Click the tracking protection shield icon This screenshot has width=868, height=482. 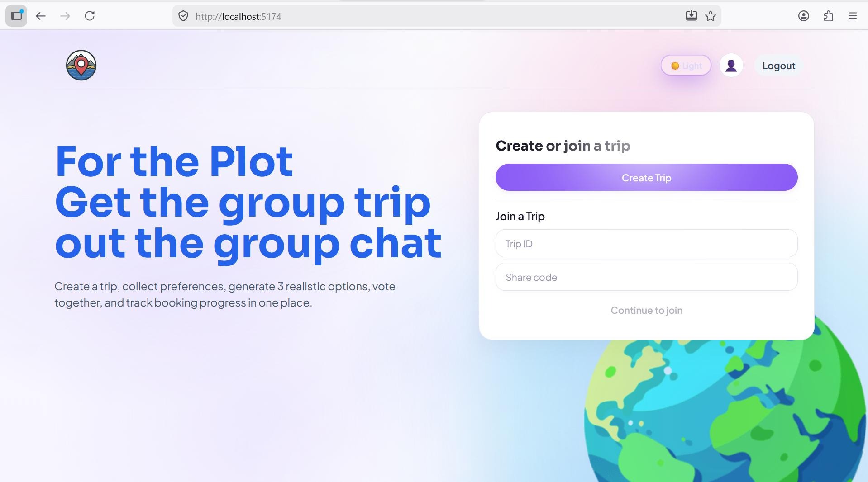tap(183, 16)
